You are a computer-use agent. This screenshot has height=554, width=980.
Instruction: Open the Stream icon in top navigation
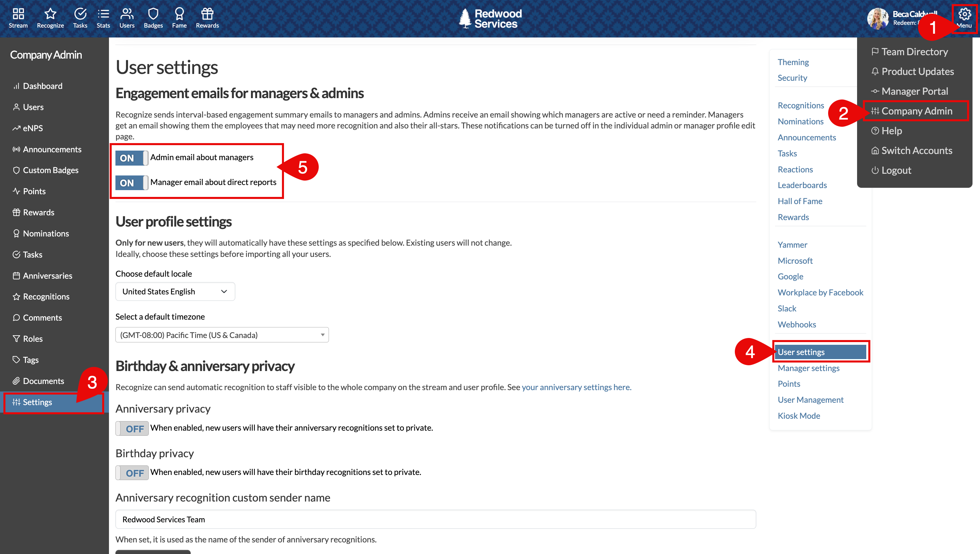18,18
